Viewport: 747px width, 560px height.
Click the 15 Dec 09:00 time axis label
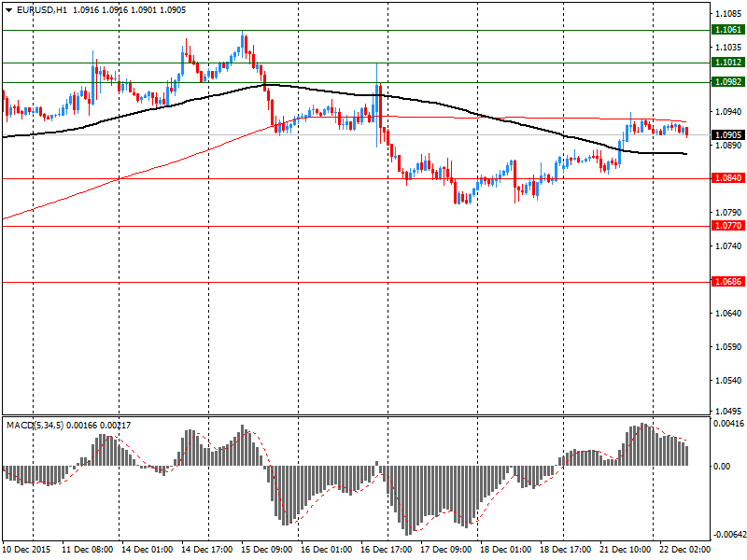click(266, 550)
